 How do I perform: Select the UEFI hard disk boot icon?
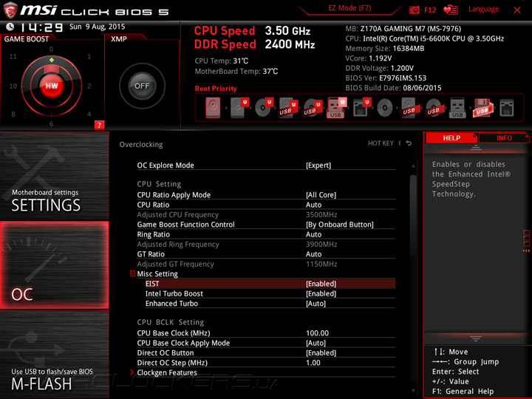coord(239,108)
